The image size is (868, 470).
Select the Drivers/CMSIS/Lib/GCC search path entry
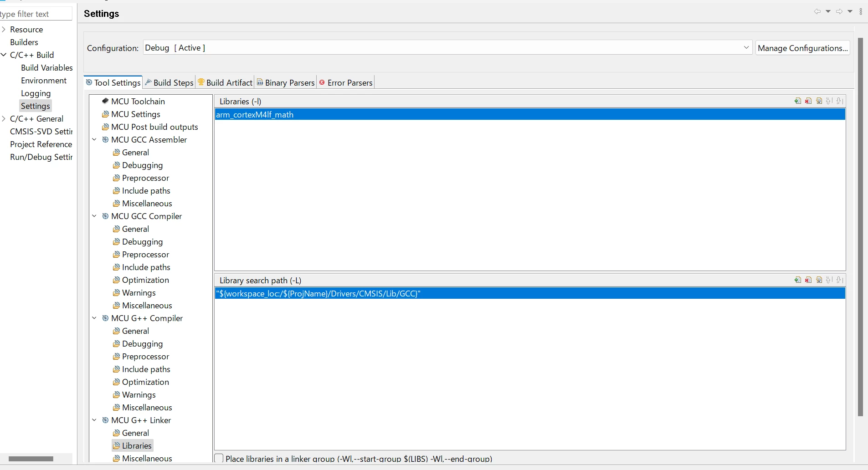[x=530, y=294]
